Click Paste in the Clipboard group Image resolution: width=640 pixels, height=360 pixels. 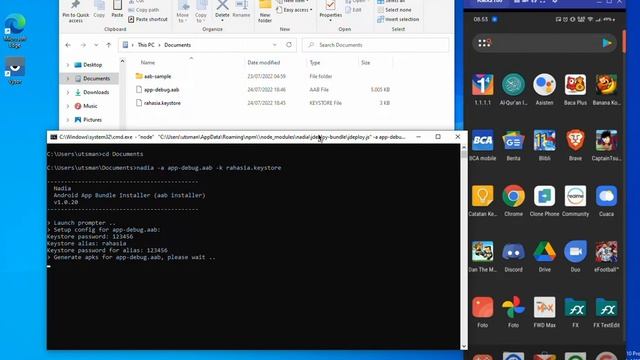[117, 9]
